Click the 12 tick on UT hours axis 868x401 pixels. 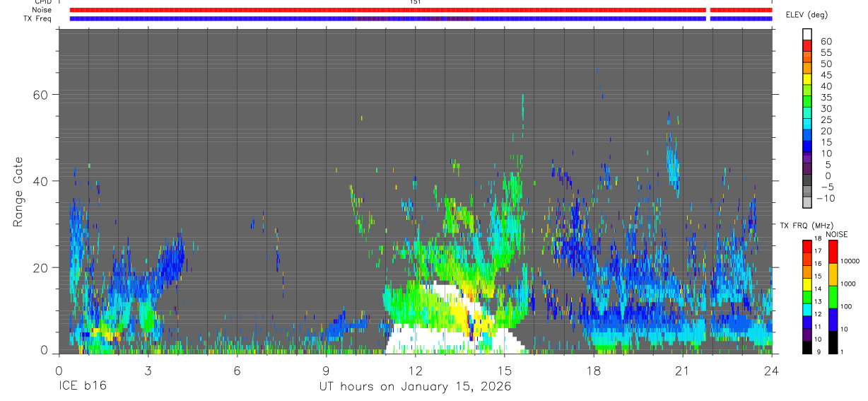coord(415,371)
